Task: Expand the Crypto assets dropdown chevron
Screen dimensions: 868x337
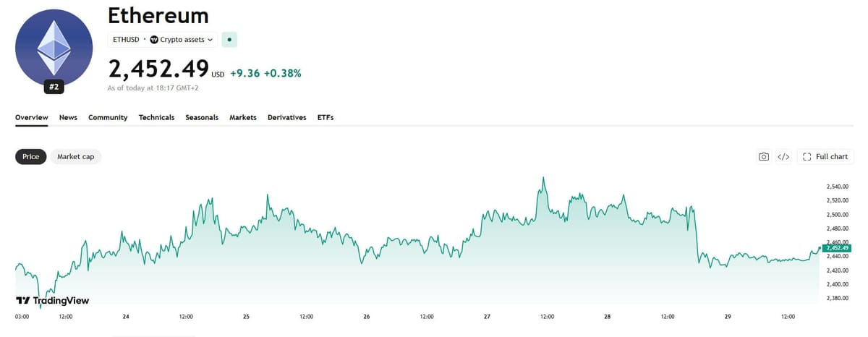Action: pyautogui.click(x=210, y=40)
